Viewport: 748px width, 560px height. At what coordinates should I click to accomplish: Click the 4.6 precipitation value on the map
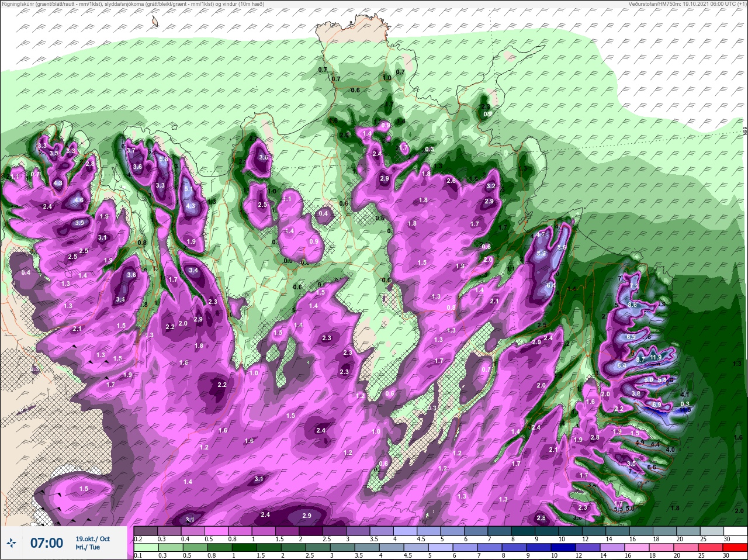(x=79, y=201)
